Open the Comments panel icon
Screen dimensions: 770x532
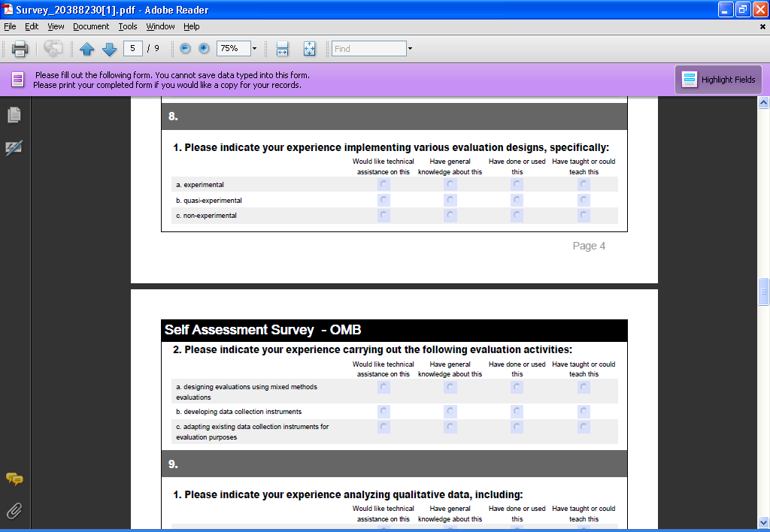(x=14, y=479)
